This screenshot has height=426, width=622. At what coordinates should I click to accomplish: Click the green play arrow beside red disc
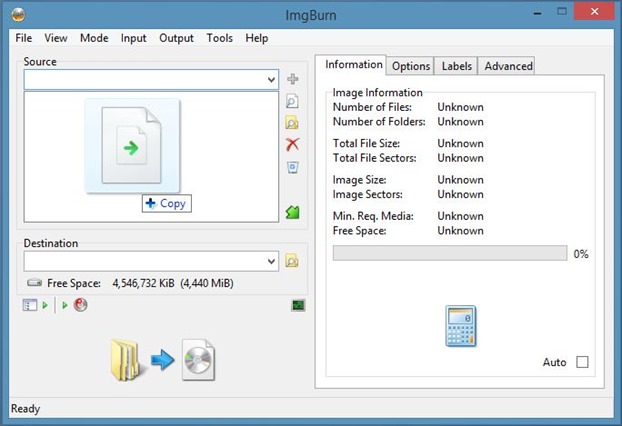pyautogui.click(x=65, y=305)
